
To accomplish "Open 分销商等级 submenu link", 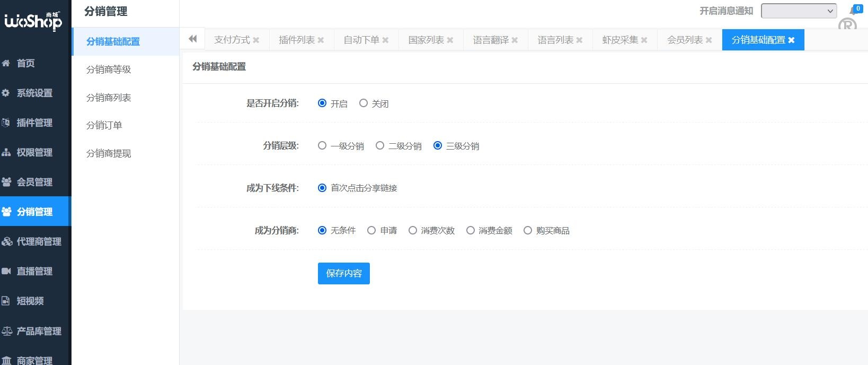I will point(109,69).
